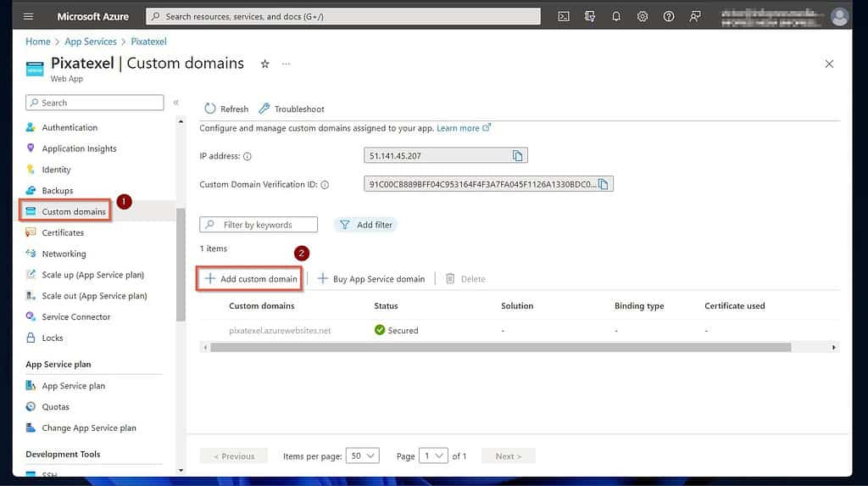Click the Add filter pill
Viewport: 868px width, 486px height.
click(366, 225)
